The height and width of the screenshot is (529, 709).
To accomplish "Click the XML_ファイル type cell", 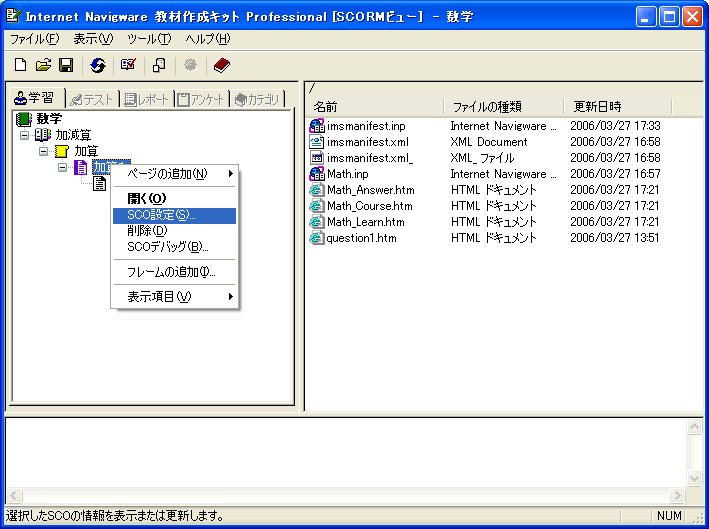I will 482,158.
